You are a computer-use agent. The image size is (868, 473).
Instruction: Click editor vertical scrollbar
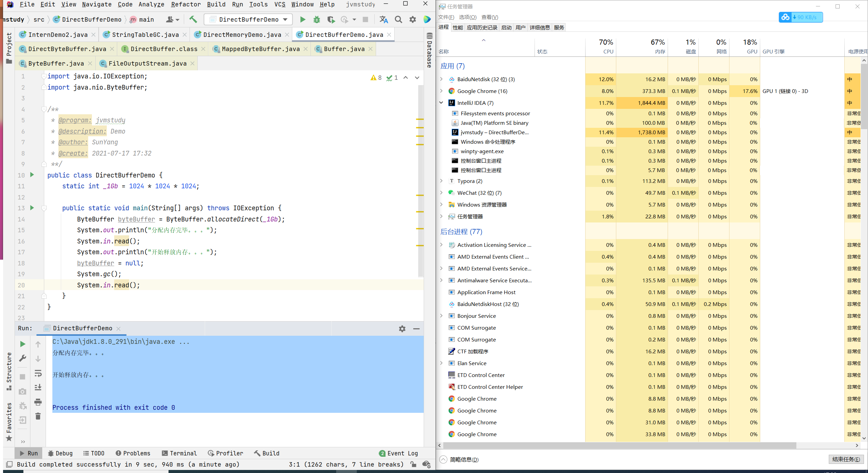pyautogui.click(x=421, y=181)
